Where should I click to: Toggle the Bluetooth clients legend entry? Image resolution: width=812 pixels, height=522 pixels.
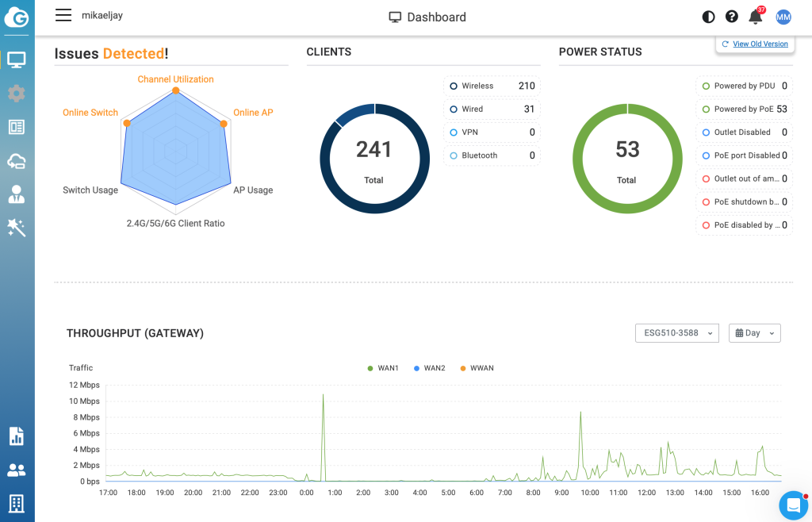tap(492, 155)
